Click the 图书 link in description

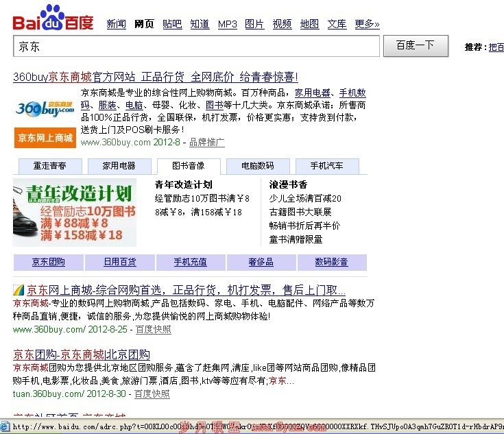[215, 105]
